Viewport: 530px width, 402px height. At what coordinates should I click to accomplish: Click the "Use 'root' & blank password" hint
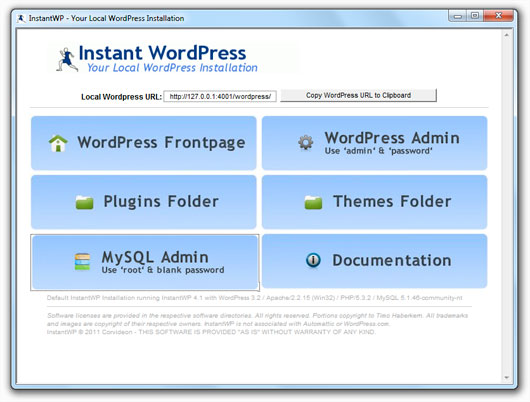click(163, 270)
